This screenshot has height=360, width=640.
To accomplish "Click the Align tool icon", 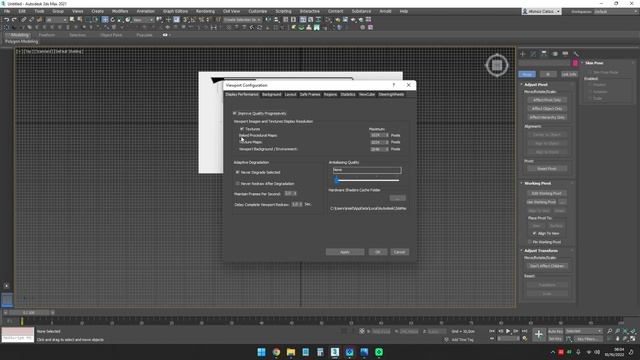I will click(276, 20).
